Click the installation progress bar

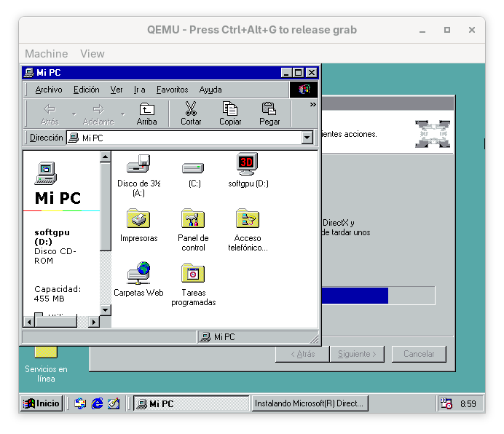coord(377,295)
